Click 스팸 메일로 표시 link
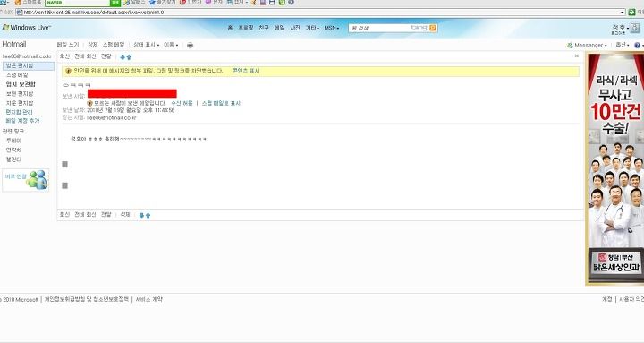The image size is (644, 343). pyautogui.click(x=221, y=103)
